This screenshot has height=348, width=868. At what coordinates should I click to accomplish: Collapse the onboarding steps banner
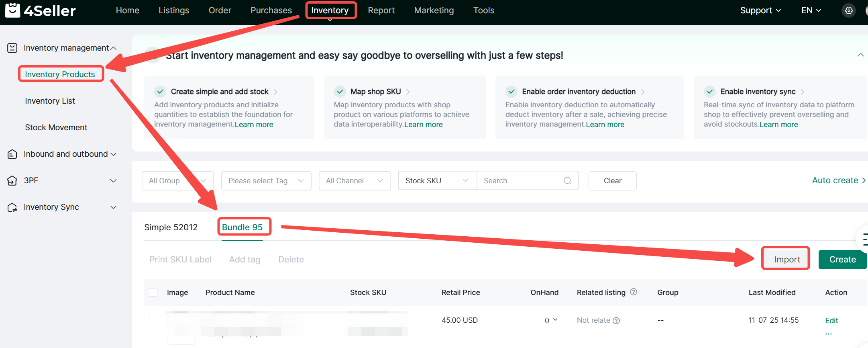860,55
